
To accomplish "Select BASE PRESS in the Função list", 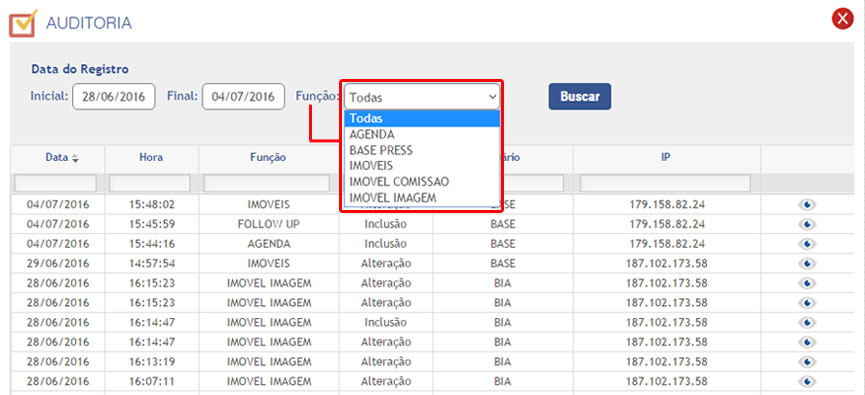I will coord(422,150).
